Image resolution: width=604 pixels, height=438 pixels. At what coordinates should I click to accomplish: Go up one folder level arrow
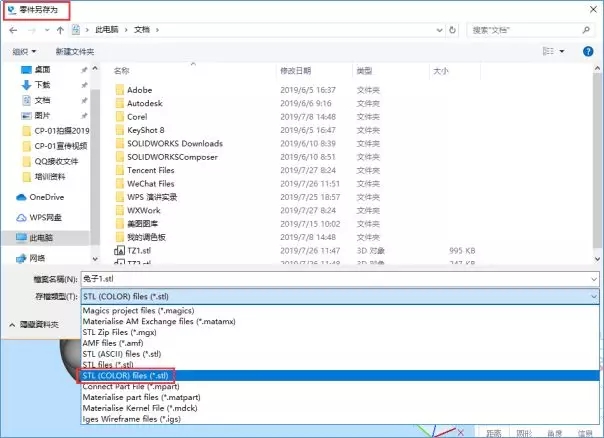60,30
